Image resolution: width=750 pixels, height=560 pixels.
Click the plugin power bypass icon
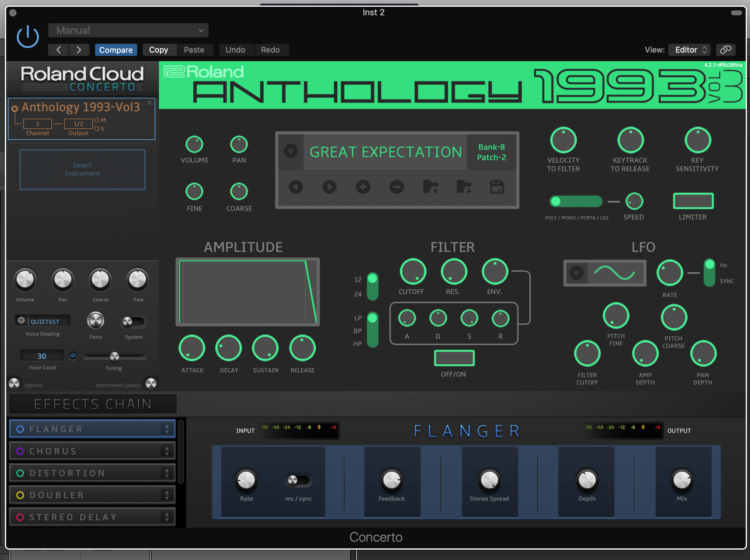(28, 37)
